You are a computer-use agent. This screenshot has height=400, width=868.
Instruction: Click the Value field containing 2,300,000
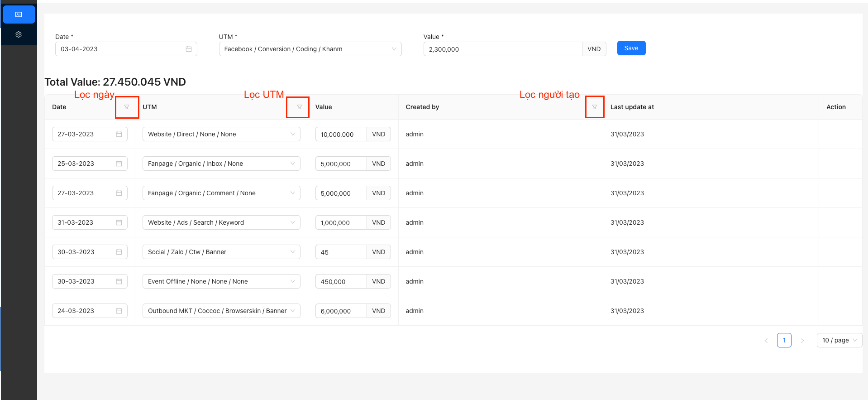pyautogui.click(x=502, y=49)
